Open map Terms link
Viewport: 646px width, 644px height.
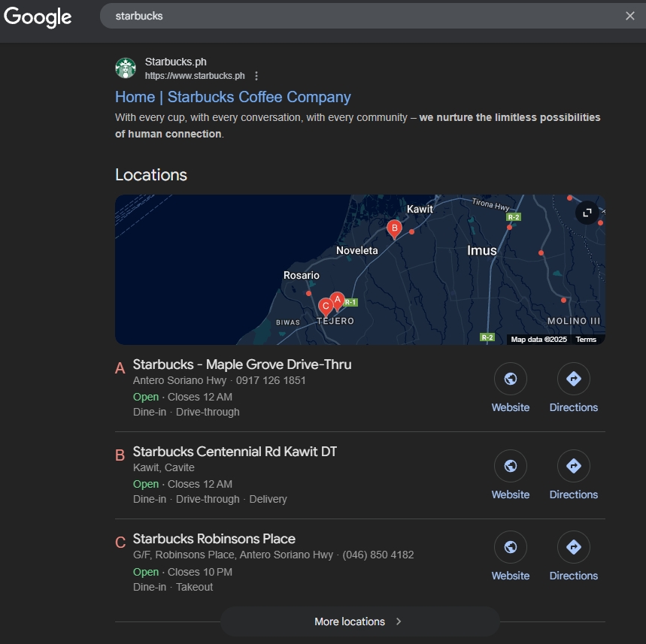(x=586, y=340)
